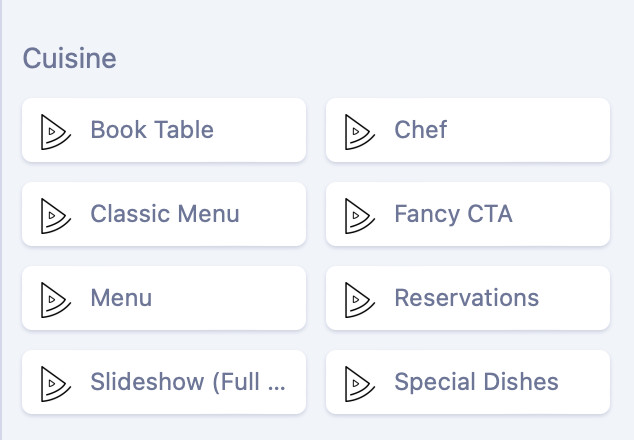Click the Cuisine section heading

point(69,58)
